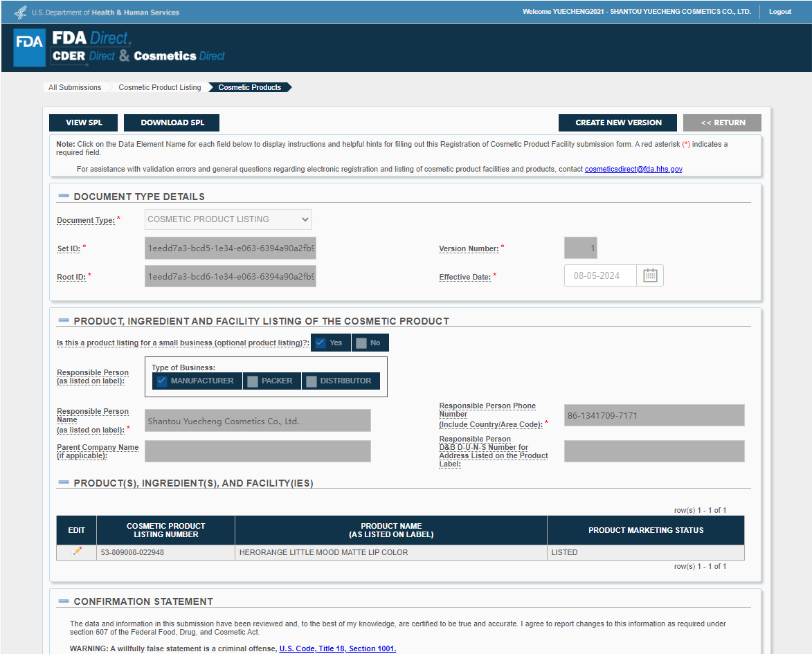Click the HHS eagle logo
812x654 pixels.
pyautogui.click(x=21, y=12)
